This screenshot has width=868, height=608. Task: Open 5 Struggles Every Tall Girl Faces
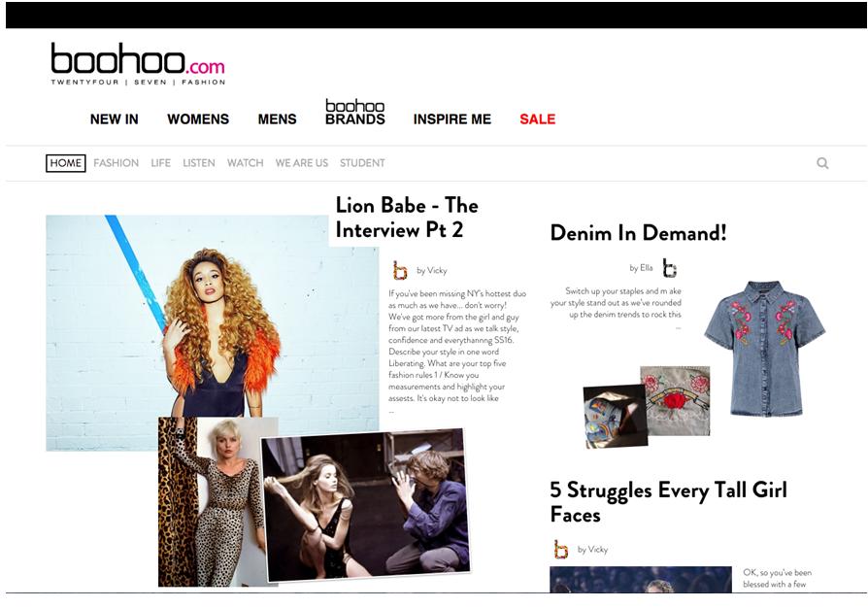(668, 502)
